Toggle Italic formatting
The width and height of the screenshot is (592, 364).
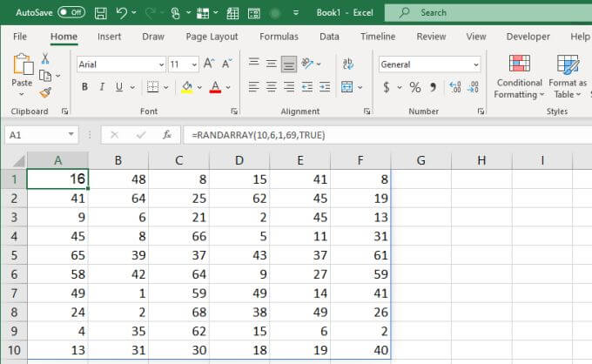click(x=102, y=87)
